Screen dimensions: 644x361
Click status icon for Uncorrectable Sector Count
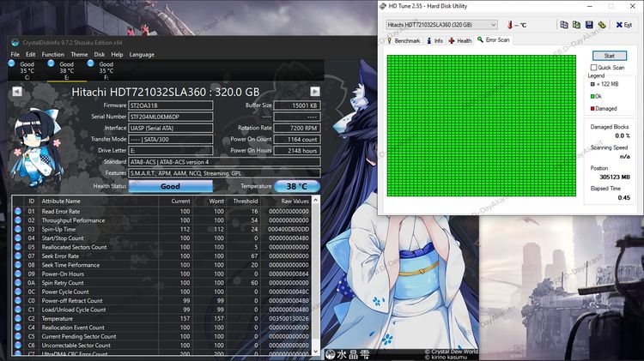(18, 346)
